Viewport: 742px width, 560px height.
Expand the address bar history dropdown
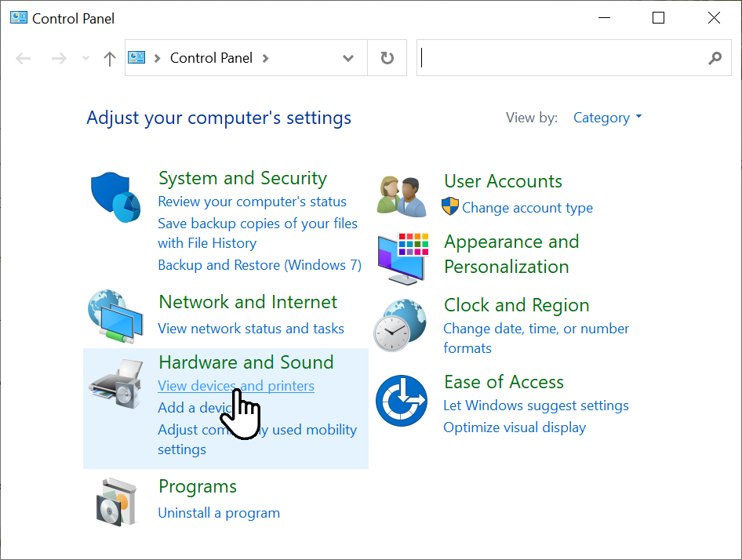[x=348, y=58]
